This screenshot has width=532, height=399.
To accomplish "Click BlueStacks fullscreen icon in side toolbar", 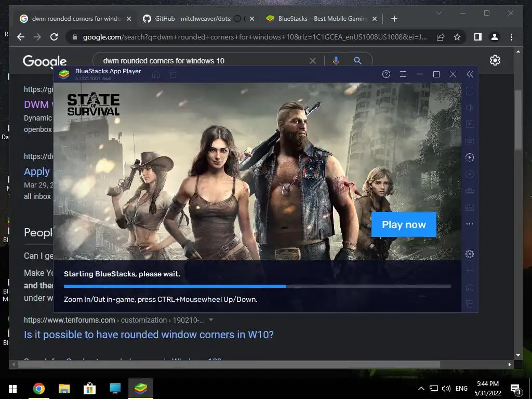I will (470, 91).
